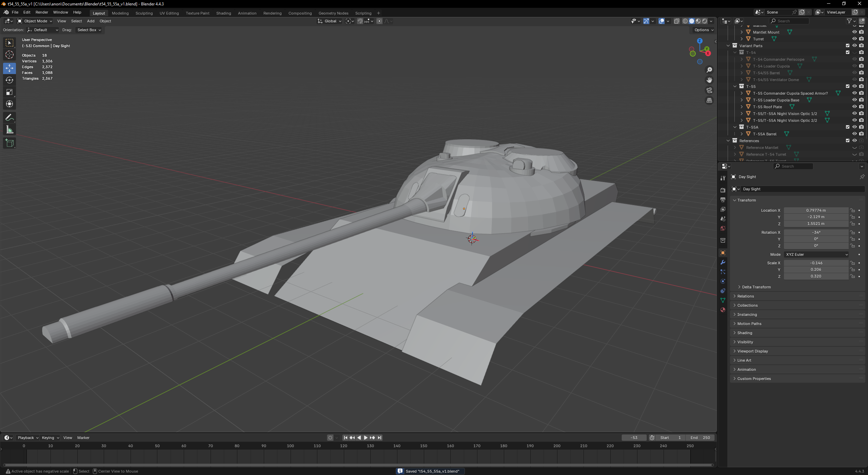Click the current frame field showing -53
Screen dimensions: 868x475
[634, 438]
